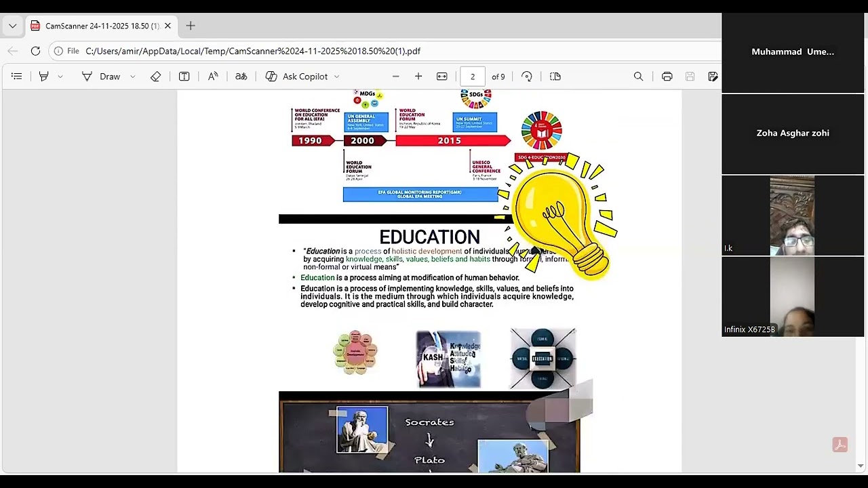This screenshot has width=868, height=488.
Task: Switch page view layout
Action: [x=555, y=77]
